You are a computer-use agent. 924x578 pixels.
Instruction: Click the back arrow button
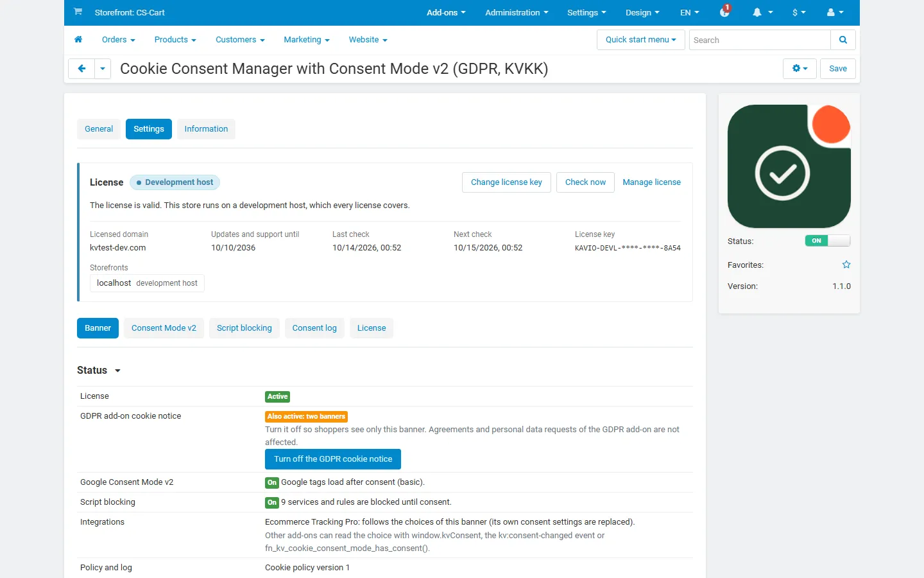point(81,69)
